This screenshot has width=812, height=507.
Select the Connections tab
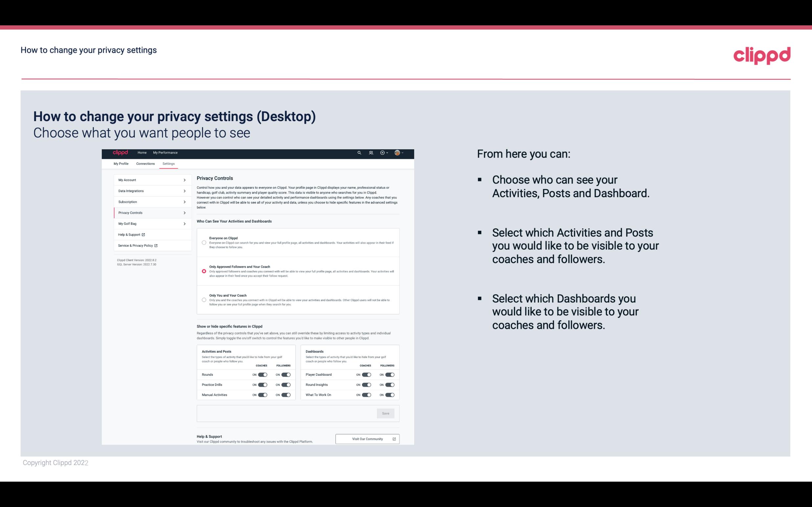tap(145, 163)
